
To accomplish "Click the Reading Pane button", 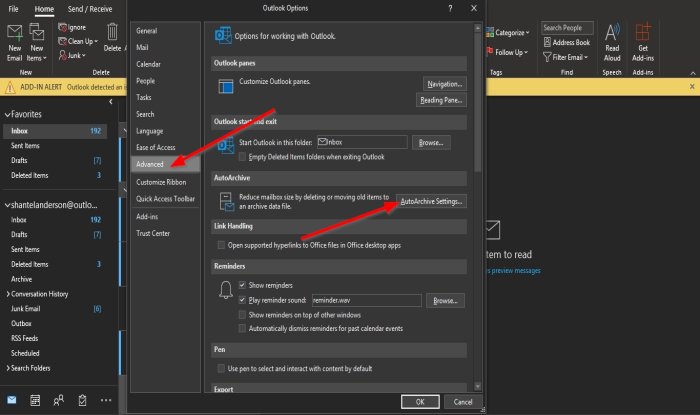I will 441,100.
